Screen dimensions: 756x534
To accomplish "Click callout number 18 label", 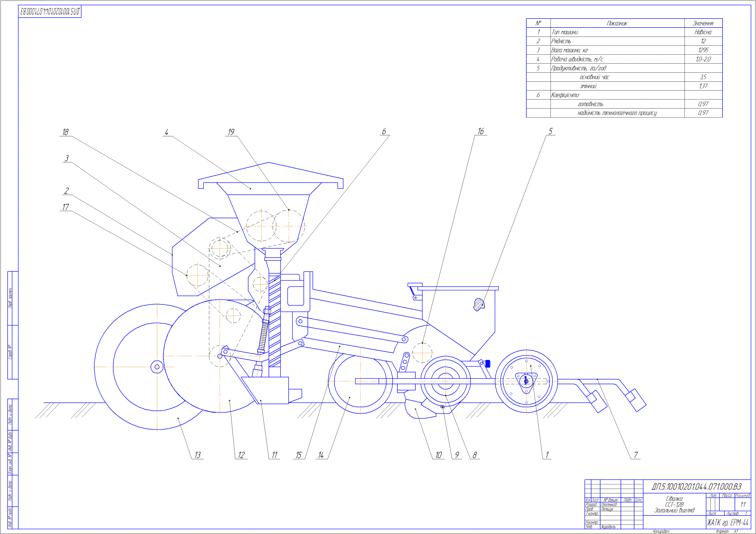I will pos(66,132).
